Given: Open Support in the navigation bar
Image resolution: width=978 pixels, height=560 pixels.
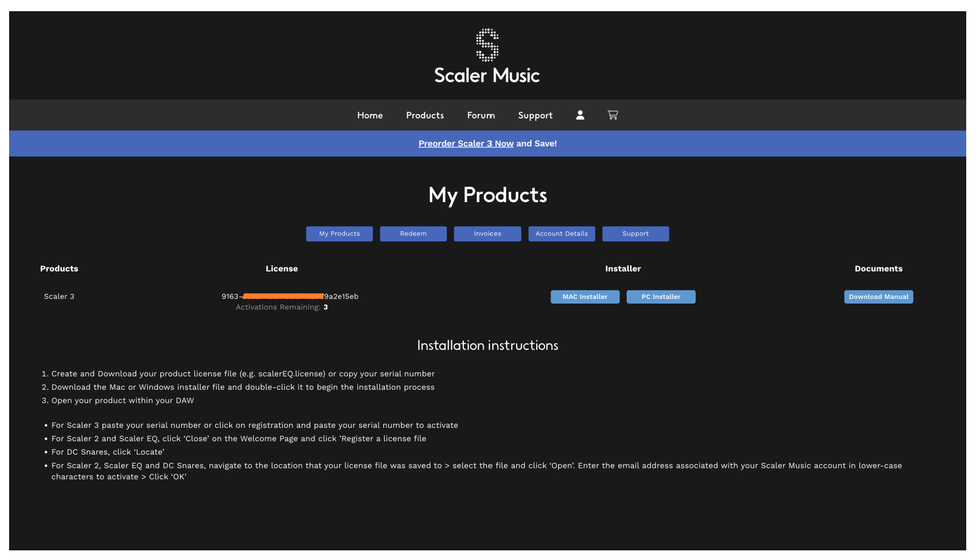Looking at the screenshot, I should [x=535, y=115].
